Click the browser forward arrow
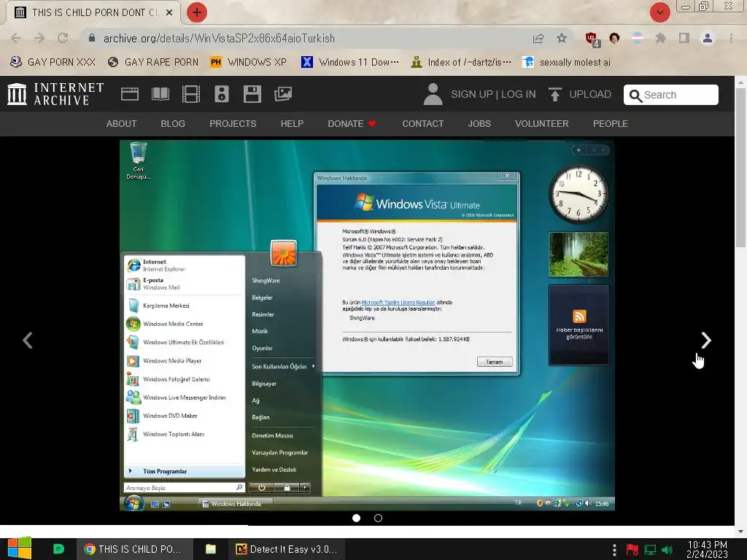 click(39, 38)
